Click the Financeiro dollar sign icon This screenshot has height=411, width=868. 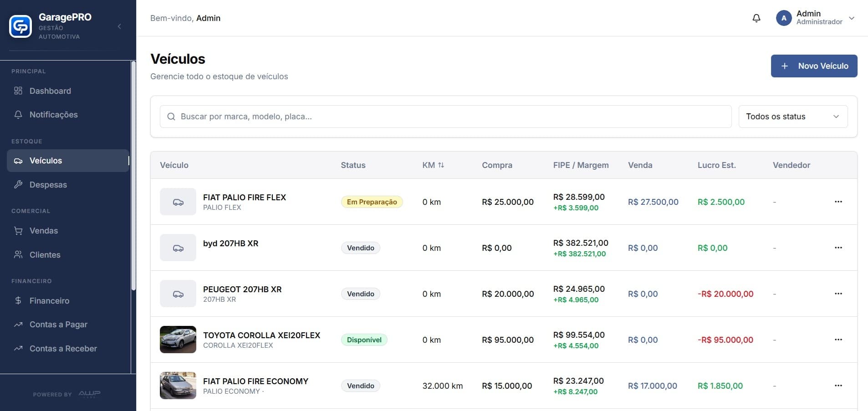click(x=18, y=300)
